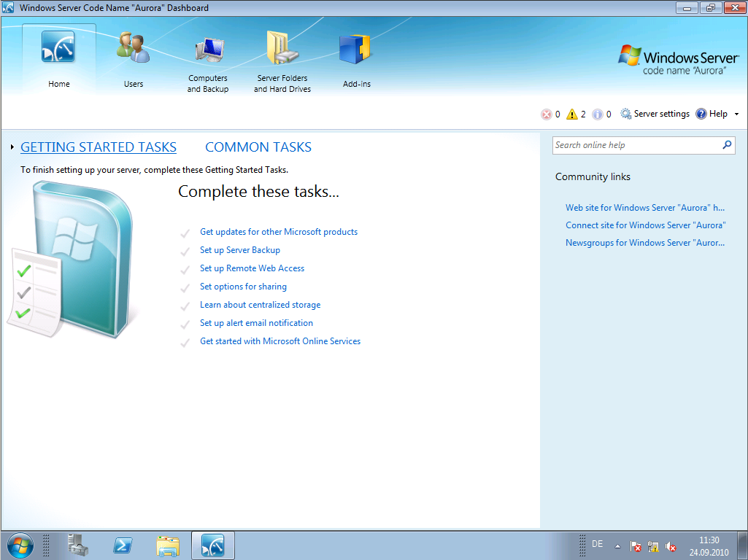748x560 pixels.
Task: Click the critical alerts red icon
Action: (x=547, y=114)
